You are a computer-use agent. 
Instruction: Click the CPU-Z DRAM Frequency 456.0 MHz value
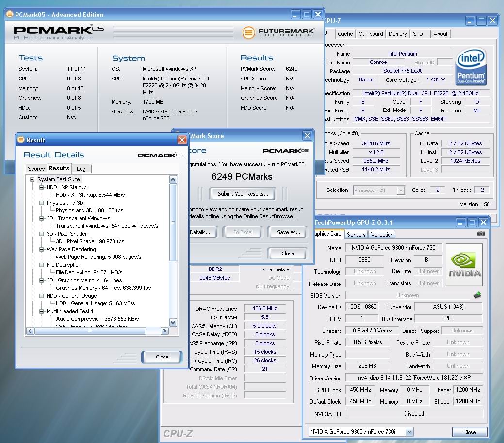coord(264,308)
